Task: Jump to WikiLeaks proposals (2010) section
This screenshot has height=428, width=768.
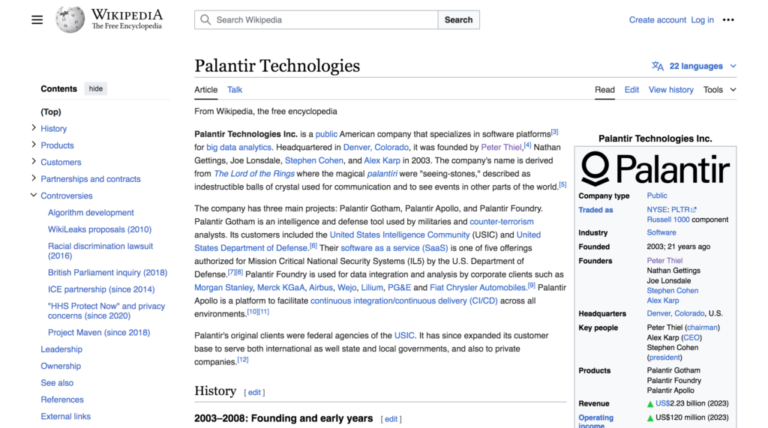Action: (99, 229)
